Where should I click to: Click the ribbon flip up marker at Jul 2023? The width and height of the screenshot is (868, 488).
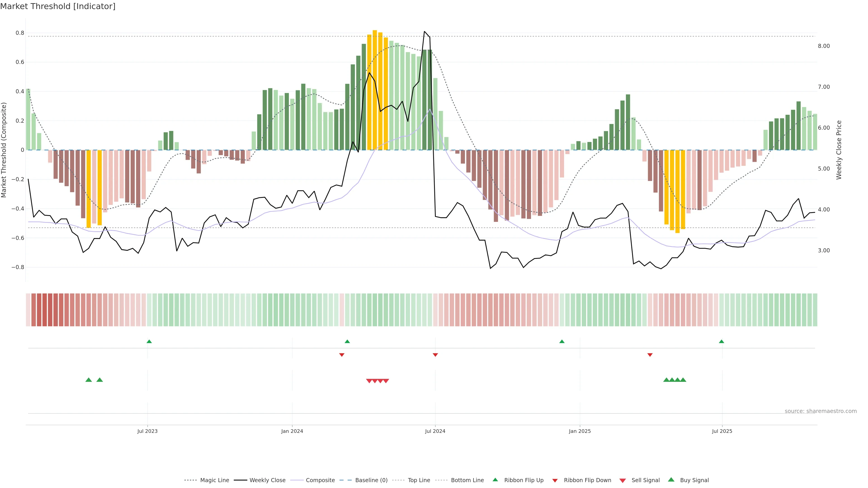pyautogui.click(x=149, y=342)
